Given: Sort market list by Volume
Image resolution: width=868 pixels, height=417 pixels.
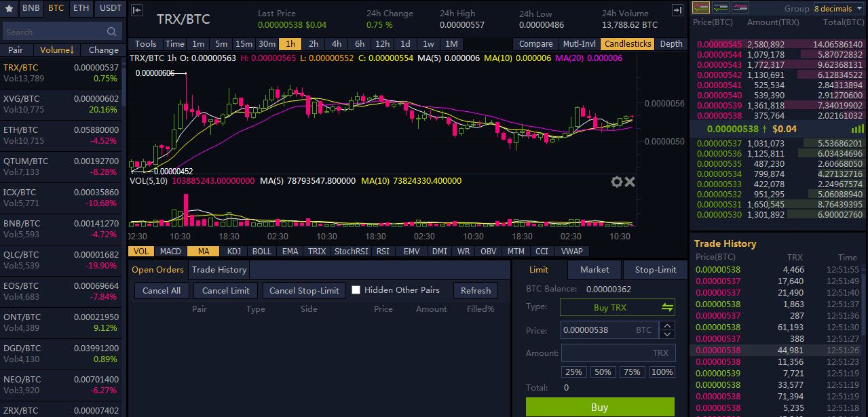Looking at the screenshot, I should point(57,49).
